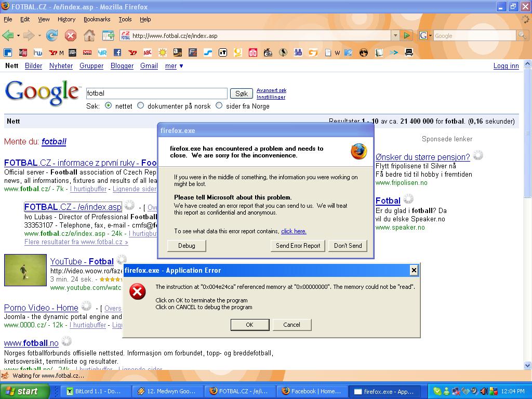Open the yellow sun bookmark icon
This screenshot has height=399, width=532.
[163, 52]
